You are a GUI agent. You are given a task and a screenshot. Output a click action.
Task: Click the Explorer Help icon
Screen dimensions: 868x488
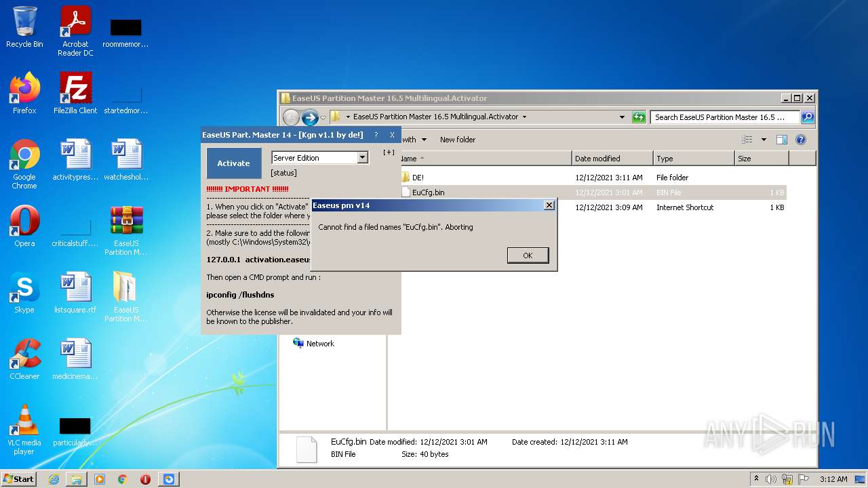801,140
